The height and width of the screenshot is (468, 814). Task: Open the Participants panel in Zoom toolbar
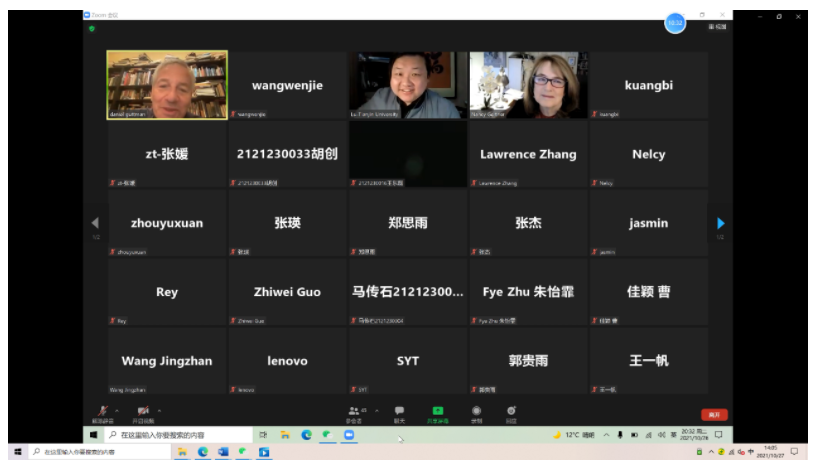coord(354,412)
